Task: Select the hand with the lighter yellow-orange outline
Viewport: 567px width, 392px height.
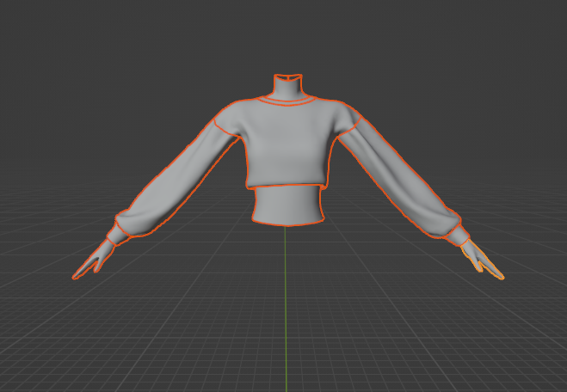Action: pyautogui.click(x=483, y=259)
